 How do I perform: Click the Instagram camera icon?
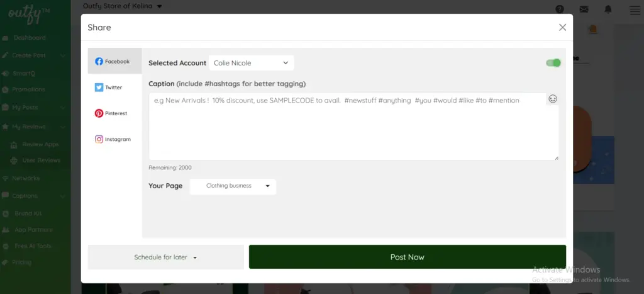(99, 139)
